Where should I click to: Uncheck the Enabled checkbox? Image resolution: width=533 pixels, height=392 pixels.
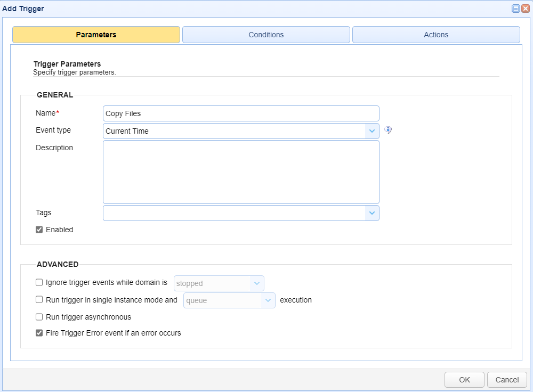pos(39,230)
